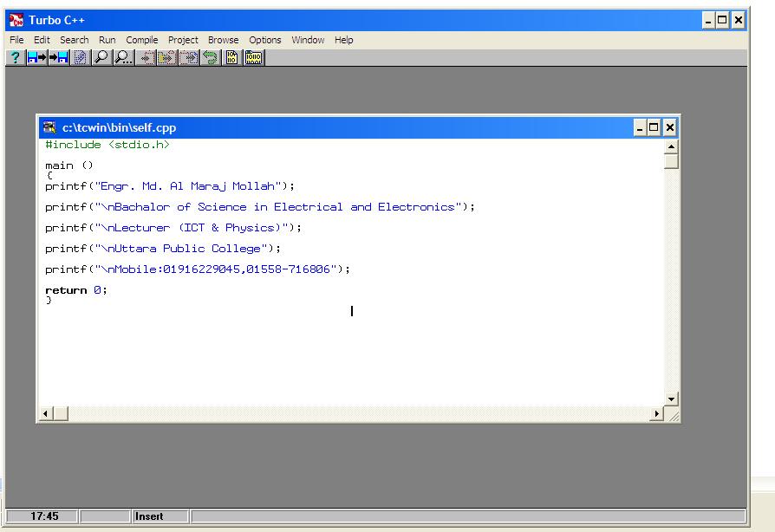This screenshot has width=775, height=532.
Task: Click the return 0; line
Action: pos(75,290)
